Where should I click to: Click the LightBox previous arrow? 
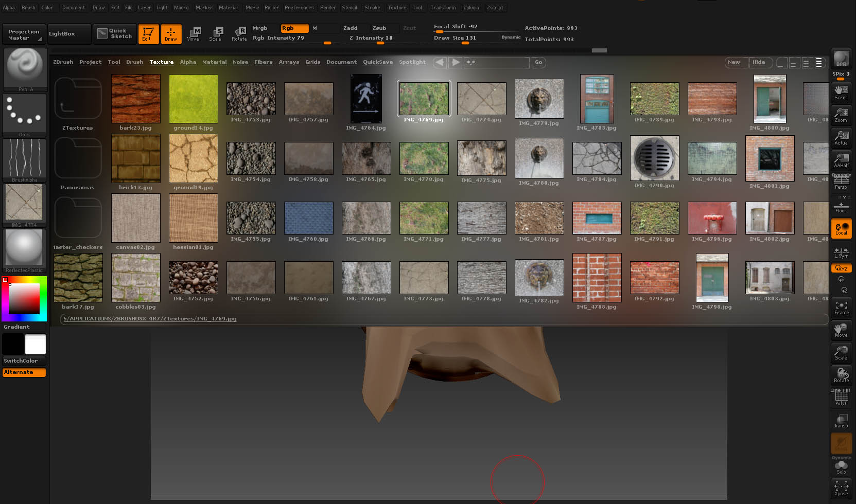[440, 62]
